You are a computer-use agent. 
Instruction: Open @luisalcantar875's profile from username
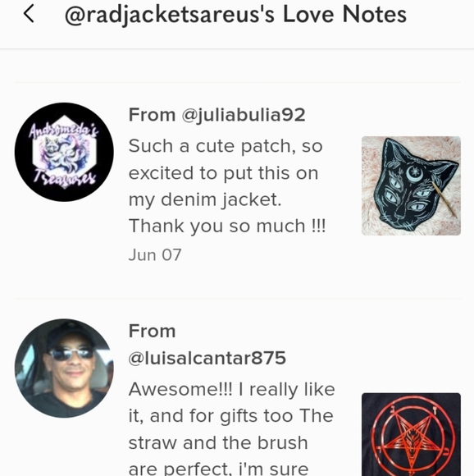pos(207,358)
